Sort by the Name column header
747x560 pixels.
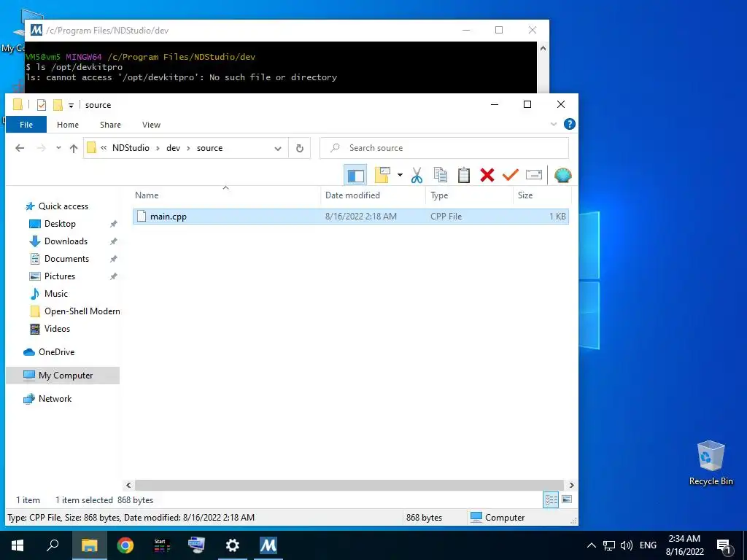(146, 195)
